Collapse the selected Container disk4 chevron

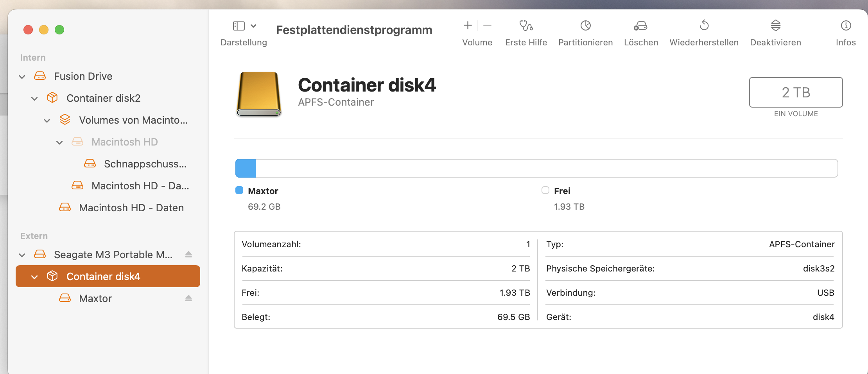(35, 277)
